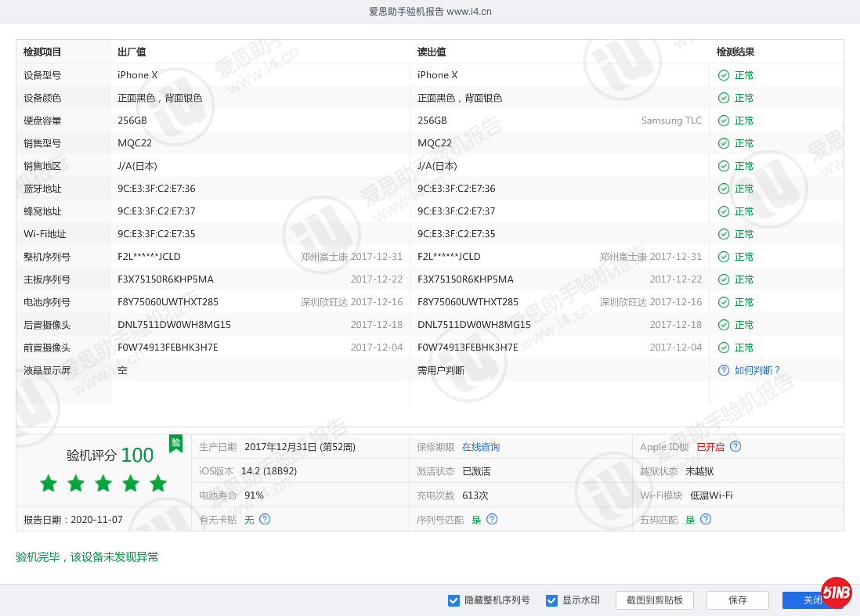
Task: Click the green check icon in 设备型号 row
Action: point(724,75)
